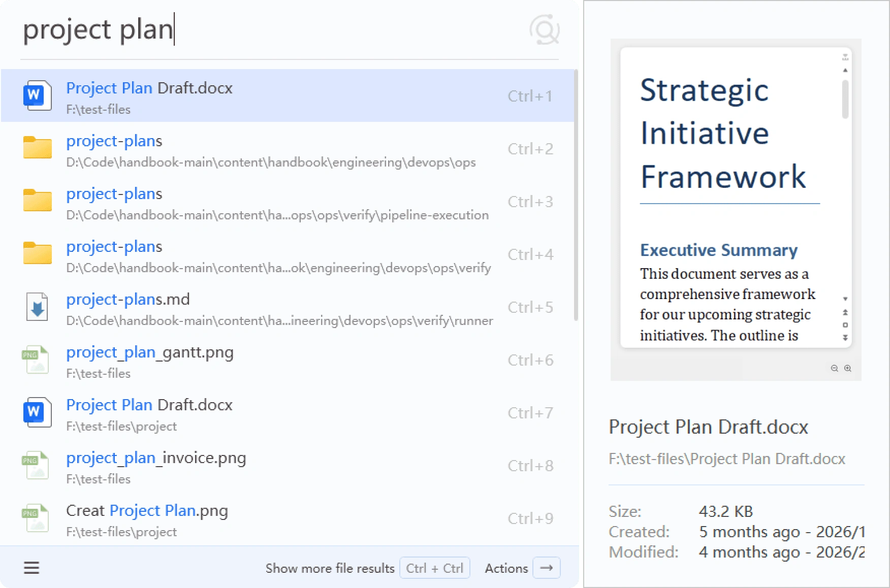Select project_plan_gantt.png result

288,360
